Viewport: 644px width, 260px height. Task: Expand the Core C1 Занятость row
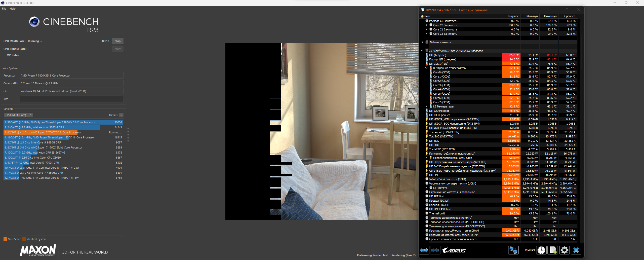(426, 29)
